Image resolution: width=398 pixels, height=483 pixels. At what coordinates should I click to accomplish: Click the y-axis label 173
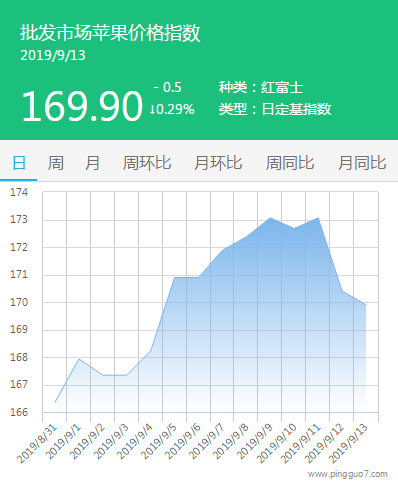click(x=19, y=219)
